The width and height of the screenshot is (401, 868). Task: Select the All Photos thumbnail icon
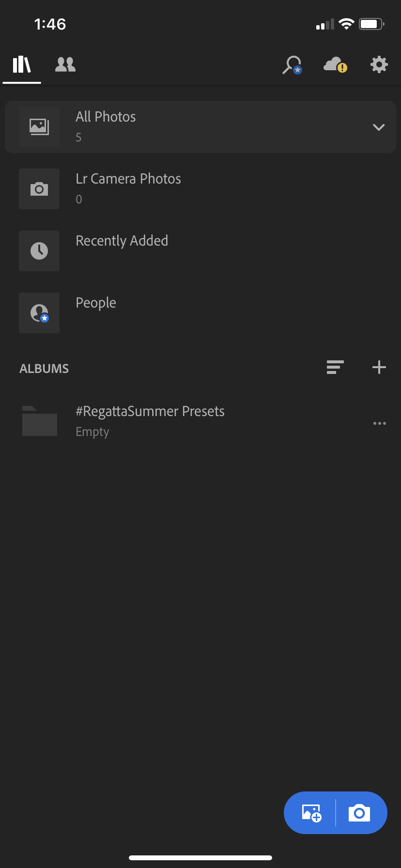click(39, 127)
